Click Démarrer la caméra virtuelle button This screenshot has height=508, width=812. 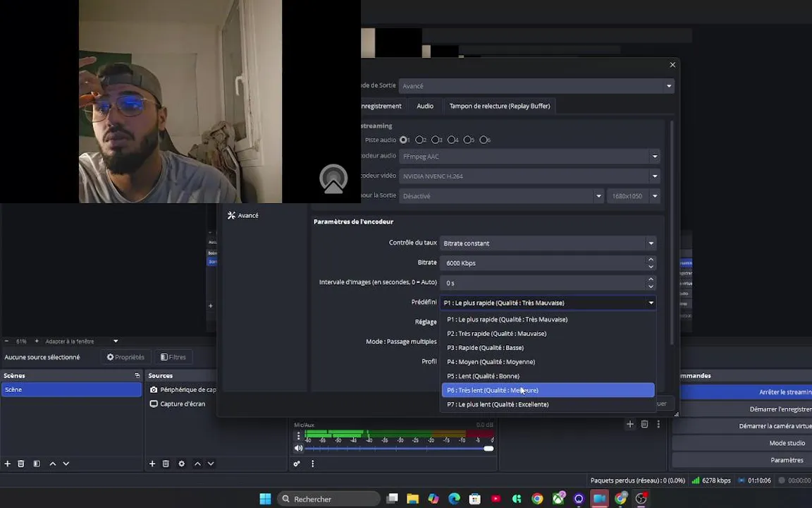coord(742,426)
